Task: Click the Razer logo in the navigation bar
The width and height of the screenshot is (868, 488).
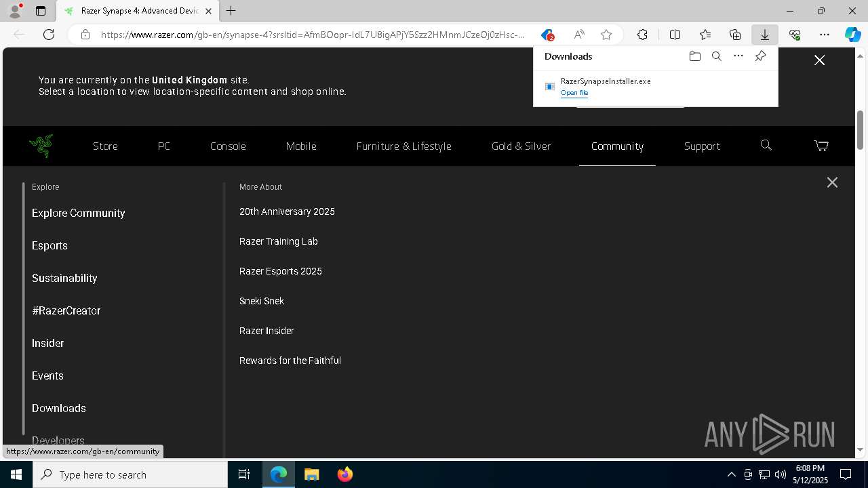Action: click(41, 145)
